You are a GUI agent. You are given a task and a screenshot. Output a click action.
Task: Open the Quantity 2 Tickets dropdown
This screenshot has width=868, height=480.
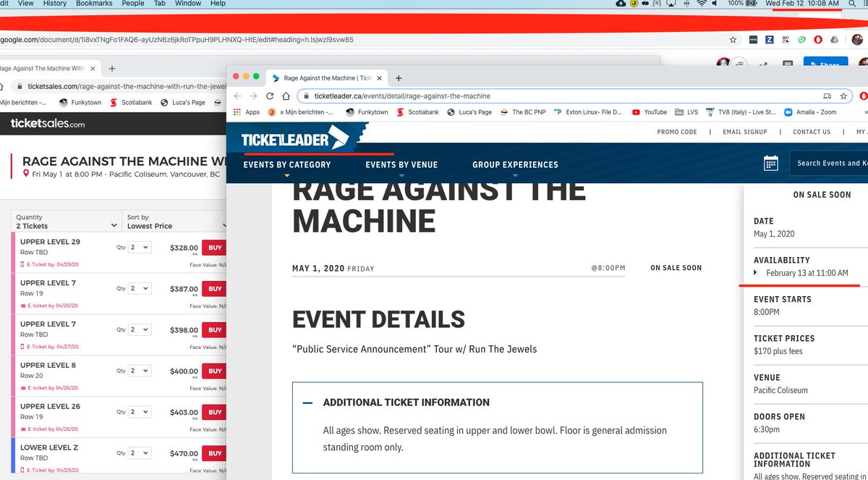(67, 222)
